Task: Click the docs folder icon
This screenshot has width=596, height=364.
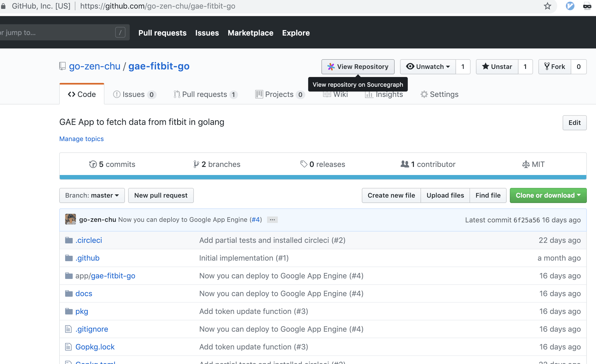Action: click(x=69, y=293)
